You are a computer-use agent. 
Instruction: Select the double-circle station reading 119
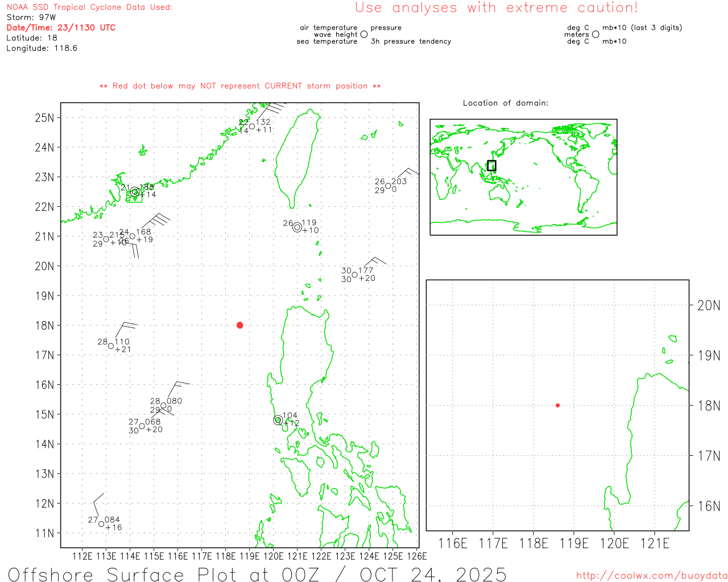(x=297, y=227)
